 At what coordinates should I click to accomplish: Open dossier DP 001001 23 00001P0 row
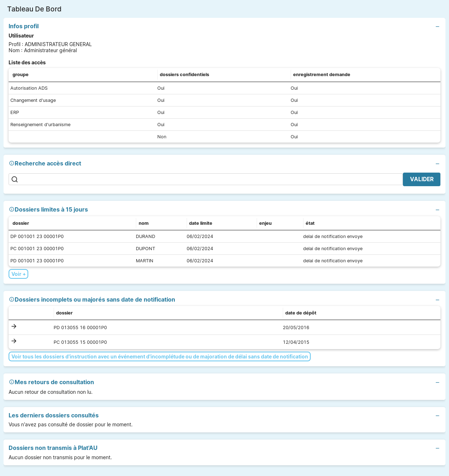37,237
